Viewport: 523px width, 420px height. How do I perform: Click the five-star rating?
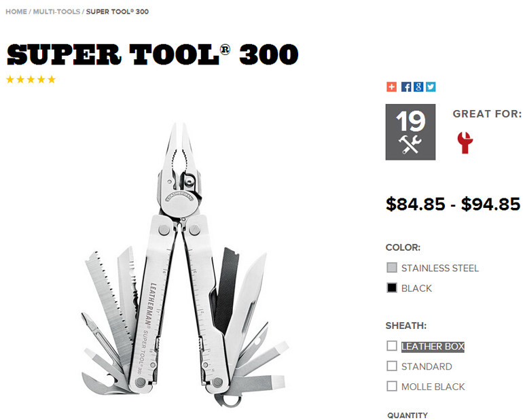pos(31,80)
